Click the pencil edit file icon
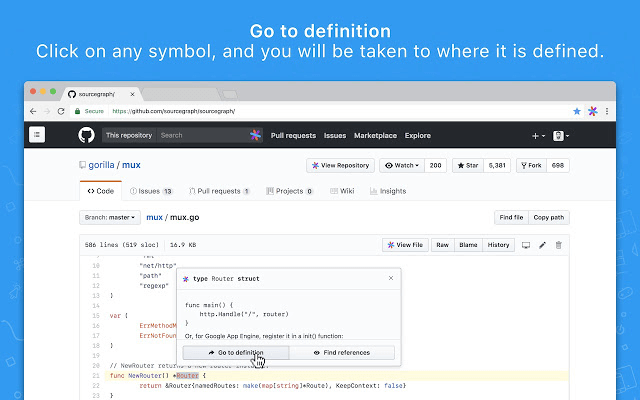This screenshot has height=400, width=640. [542, 245]
